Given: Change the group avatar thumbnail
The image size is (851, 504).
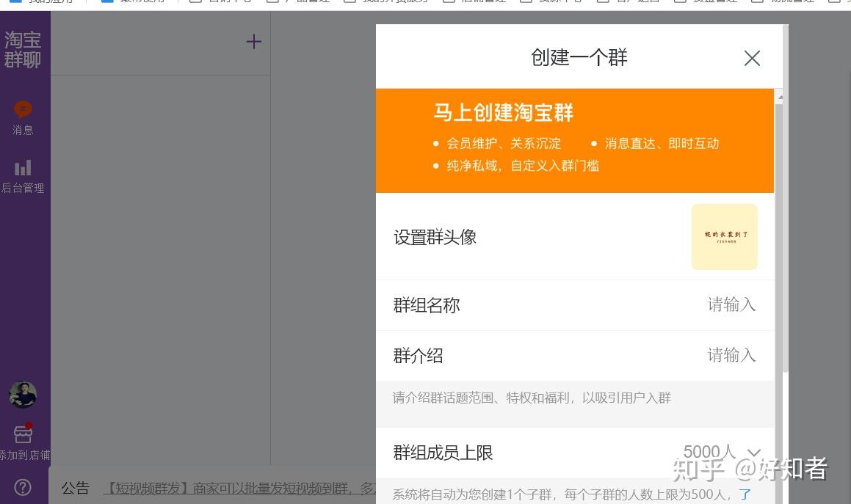Looking at the screenshot, I should [725, 236].
